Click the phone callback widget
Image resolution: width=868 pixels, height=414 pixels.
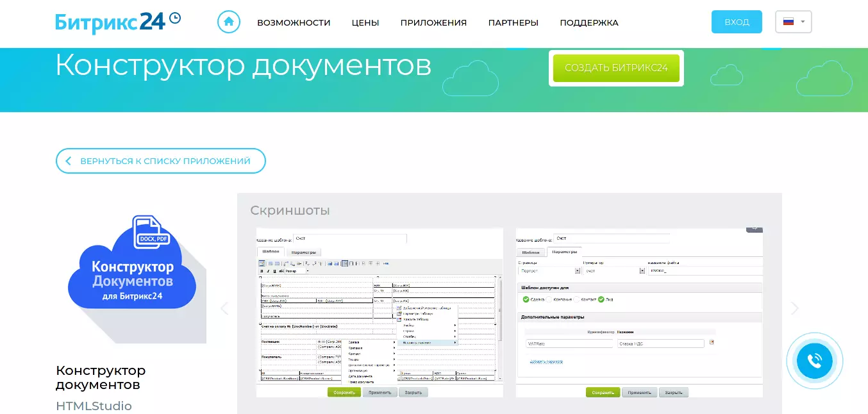coord(814,361)
